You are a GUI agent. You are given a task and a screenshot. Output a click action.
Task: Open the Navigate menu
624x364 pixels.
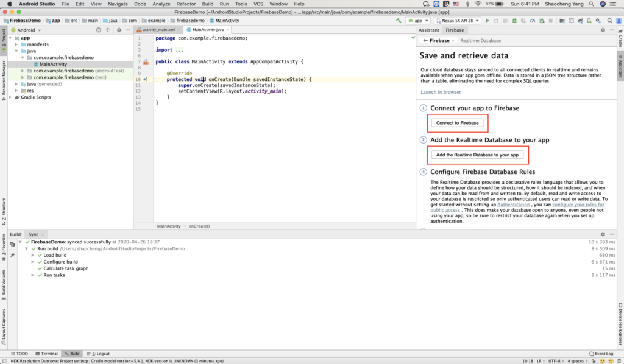(118, 4)
